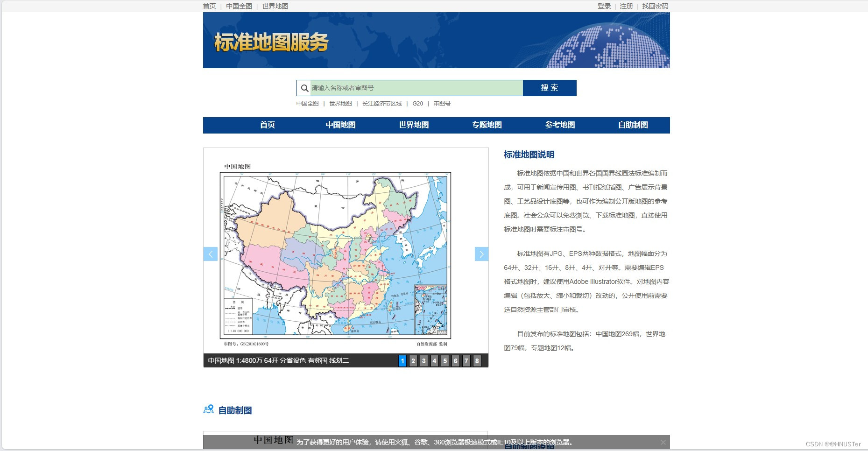Switch to carousel slide 4

coord(434,361)
